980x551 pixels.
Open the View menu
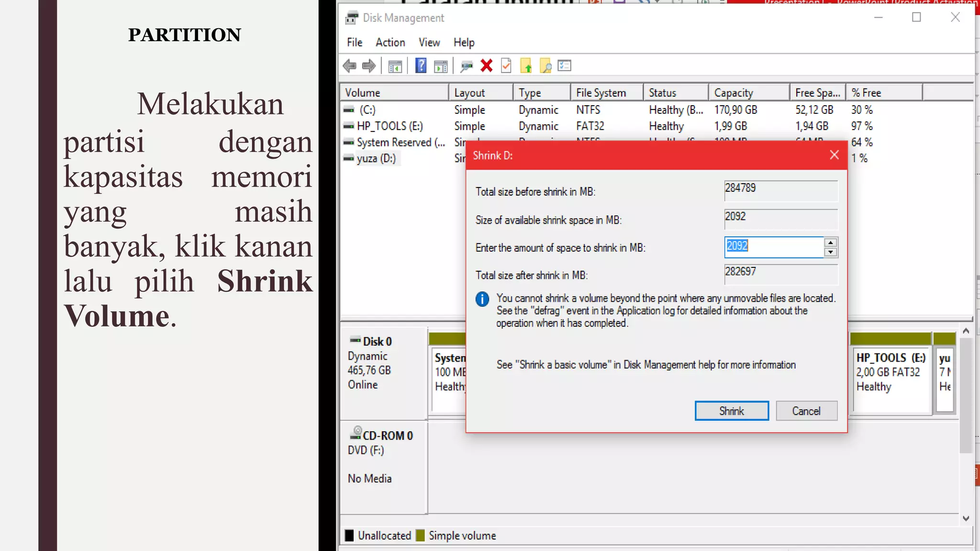tap(429, 43)
